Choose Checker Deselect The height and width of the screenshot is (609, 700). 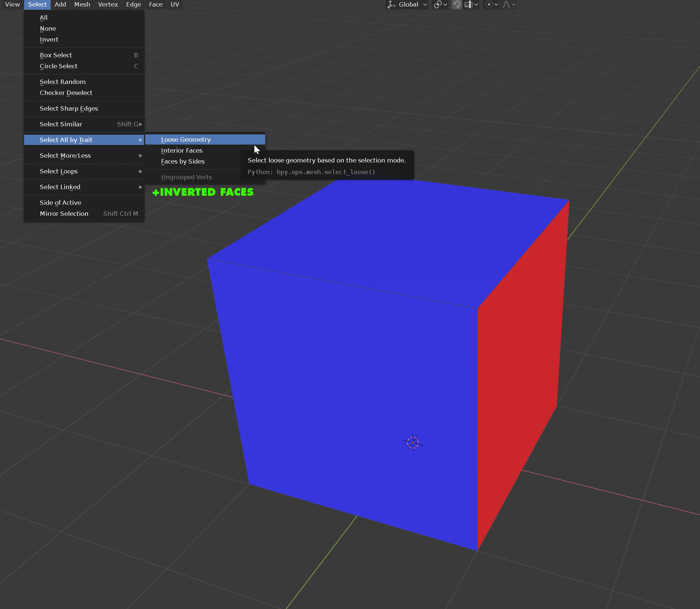84,93
